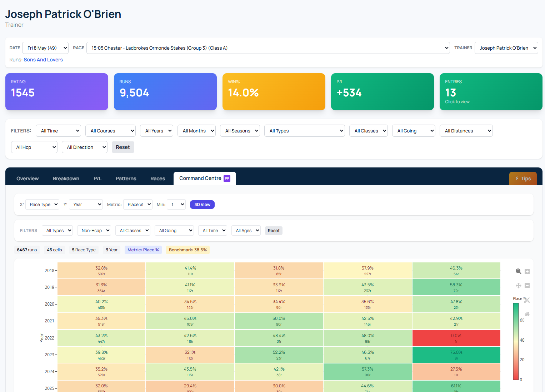Open the Date dropdown showing Fri 8 May

pyautogui.click(x=45, y=48)
